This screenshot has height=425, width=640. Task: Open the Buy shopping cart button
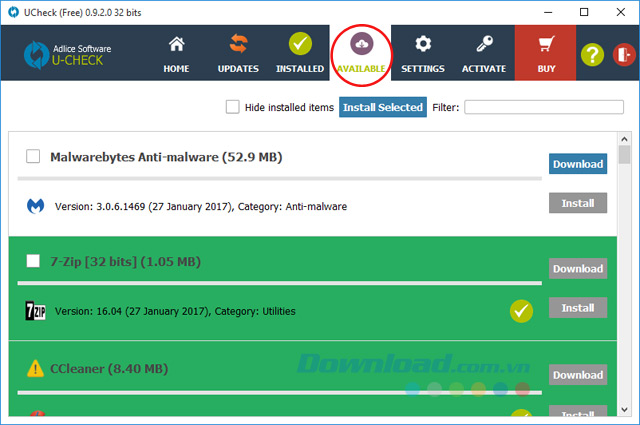(545, 45)
